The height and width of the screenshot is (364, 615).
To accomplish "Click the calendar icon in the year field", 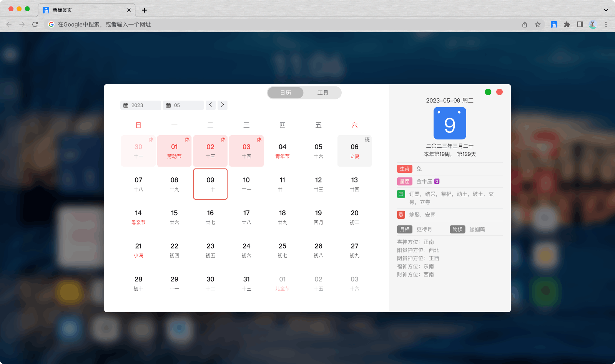I will [x=126, y=105].
